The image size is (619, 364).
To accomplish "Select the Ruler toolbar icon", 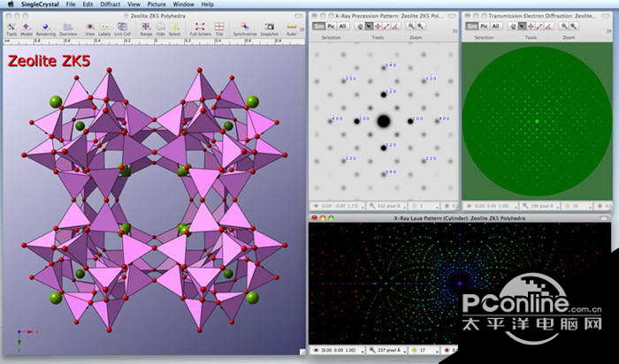I will [292, 28].
